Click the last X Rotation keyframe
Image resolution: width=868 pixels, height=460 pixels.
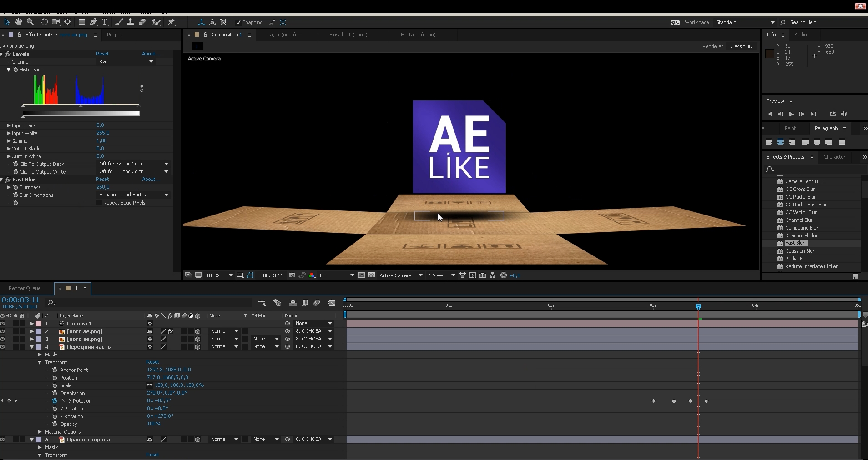pos(707,401)
